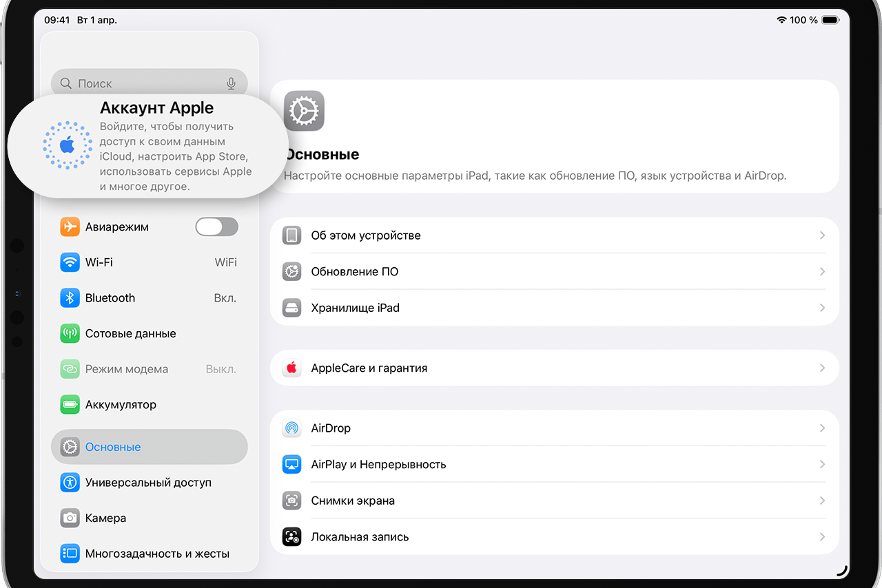The width and height of the screenshot is (882, 588).
Task: Open Bluetooth settings via its blue icon
Action: 70,298
